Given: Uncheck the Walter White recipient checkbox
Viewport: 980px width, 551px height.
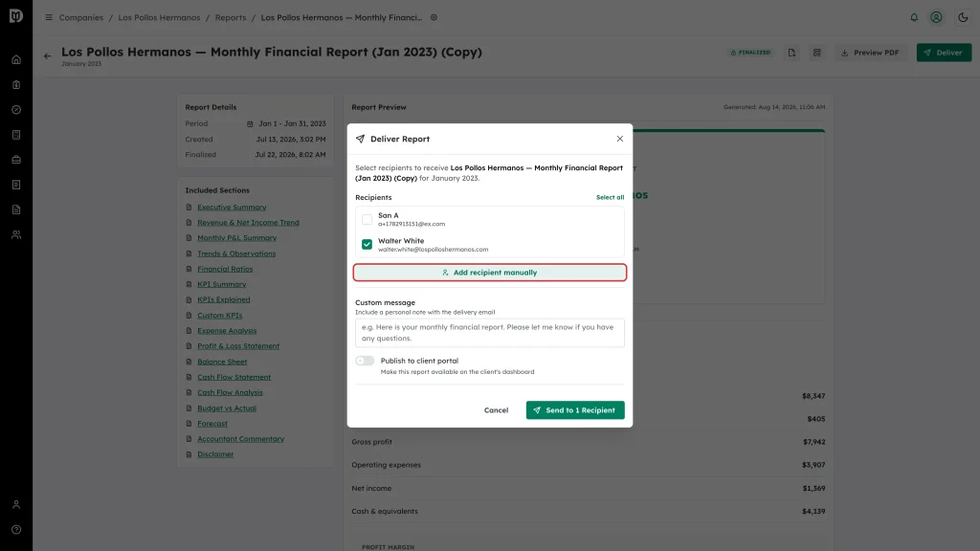Looking at the screenshot, I should [x=367, y=244].
